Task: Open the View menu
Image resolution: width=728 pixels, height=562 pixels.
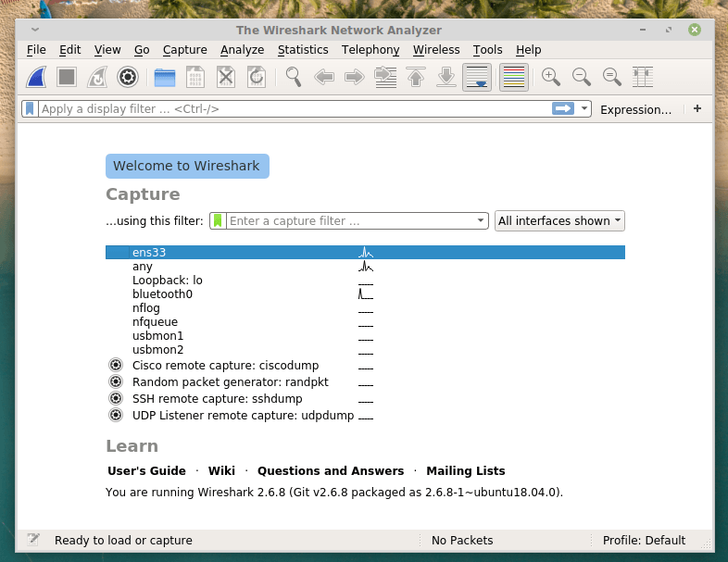Action: [x=107, y=50]
